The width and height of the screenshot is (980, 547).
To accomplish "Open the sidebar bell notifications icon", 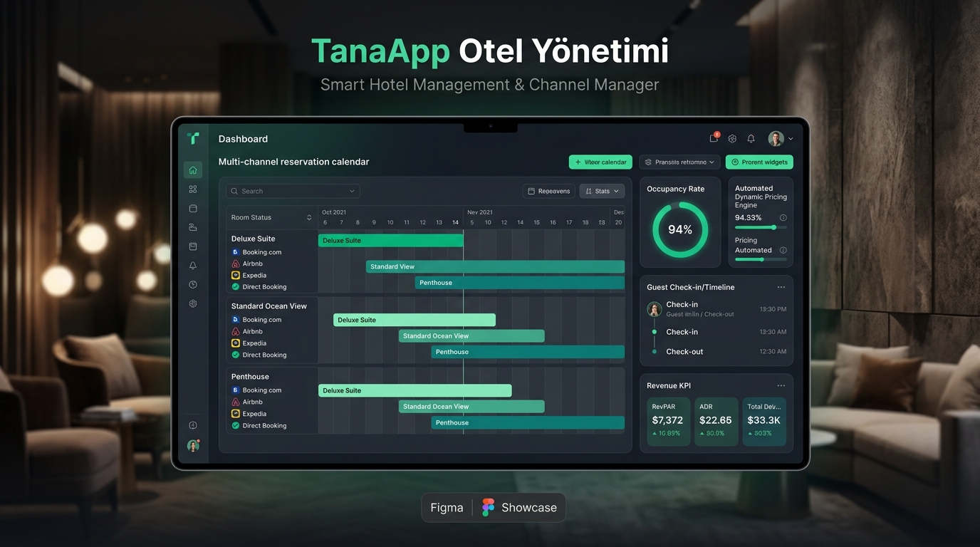I will point(193,266).
